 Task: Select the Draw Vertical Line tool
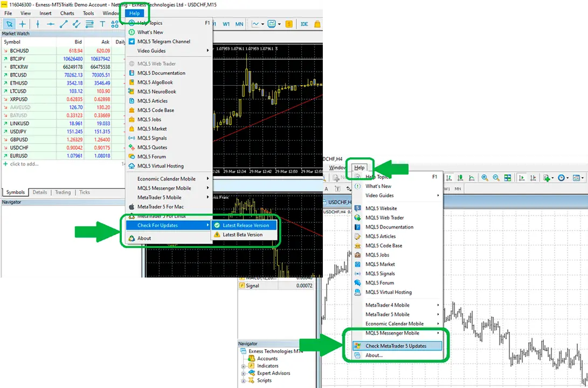point(37,24)
